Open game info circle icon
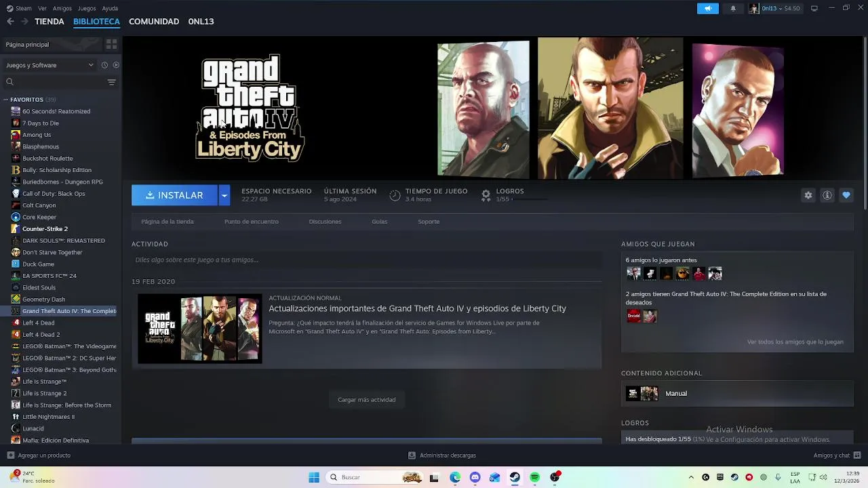 (827, 195)
